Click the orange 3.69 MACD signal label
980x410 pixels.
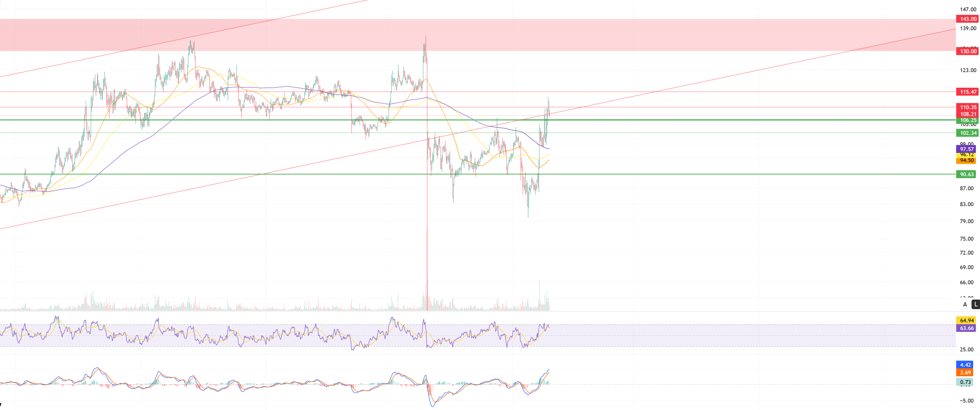[965, 372]
